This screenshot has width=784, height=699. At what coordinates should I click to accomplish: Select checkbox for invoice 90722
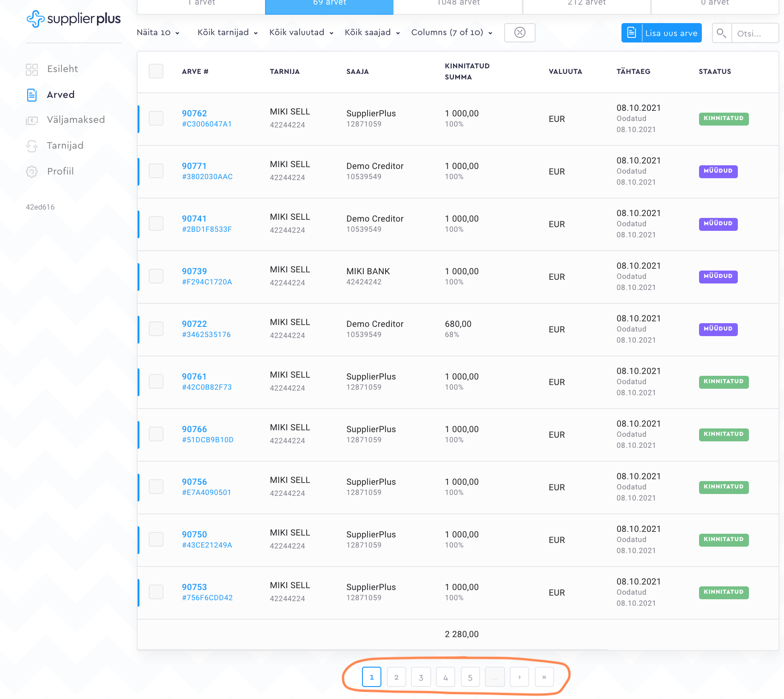pos(156,329)
